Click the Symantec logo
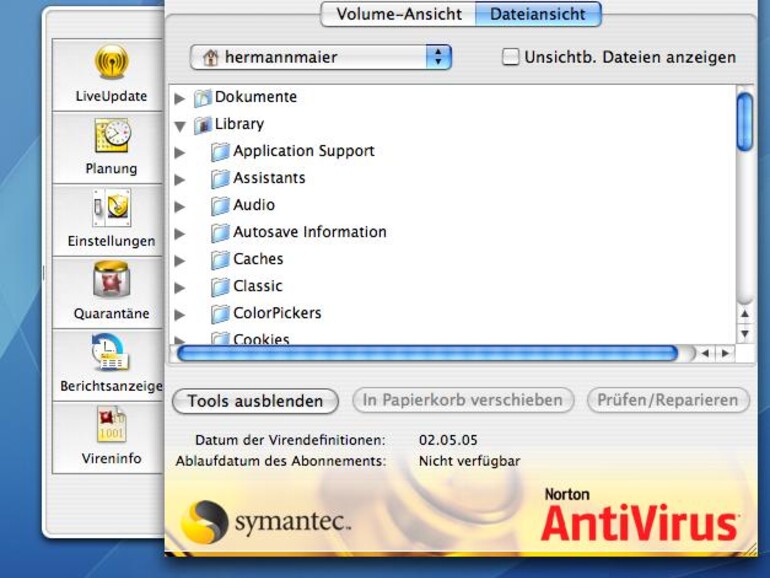This screenshot has width=770, height=578. tap(266, 522)
